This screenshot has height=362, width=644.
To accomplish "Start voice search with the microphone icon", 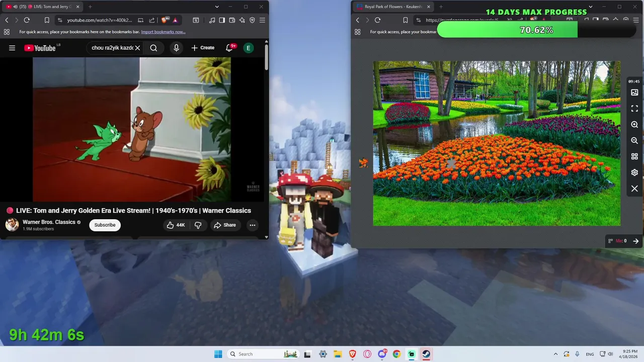I will pyautogui.click(x=176, y=48).
